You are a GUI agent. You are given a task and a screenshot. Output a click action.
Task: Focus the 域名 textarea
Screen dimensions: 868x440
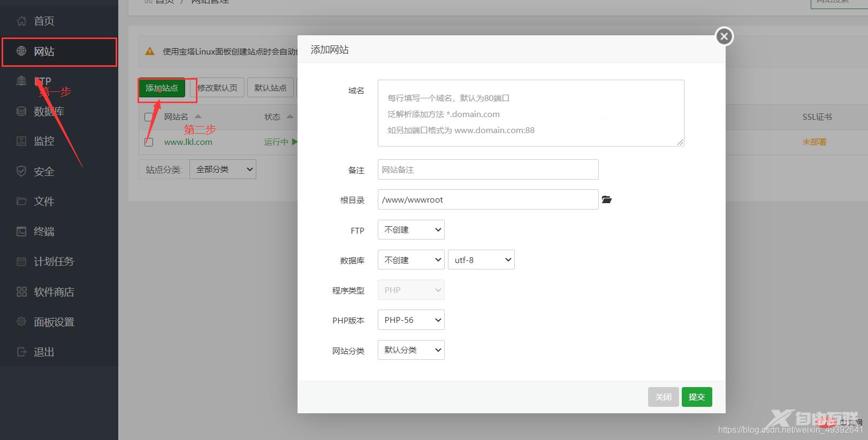(x=531, y=113)
